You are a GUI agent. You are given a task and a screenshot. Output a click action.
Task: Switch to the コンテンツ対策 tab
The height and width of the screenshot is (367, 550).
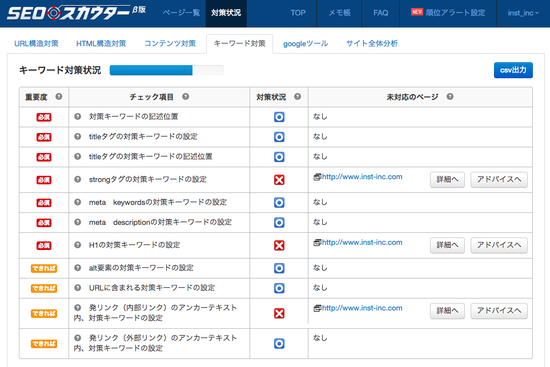tap(170, 44)
